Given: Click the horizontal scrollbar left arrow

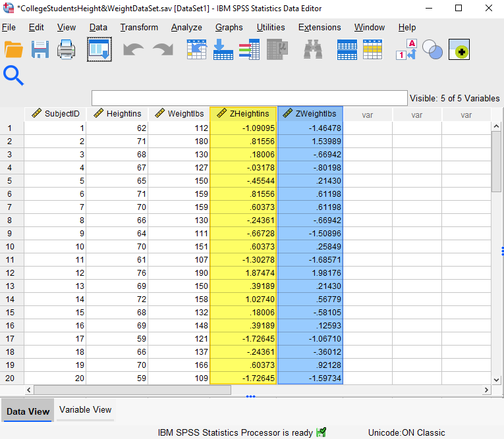Looking at the screenshot, I should pyautogui.click(x=29, y=390).
